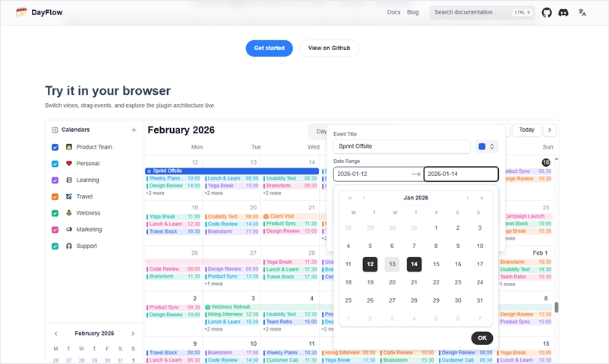Viewport: 609px width, 364px height.
Task: Go to previous month in mini calendar
Action: click(x=55, y=334)
